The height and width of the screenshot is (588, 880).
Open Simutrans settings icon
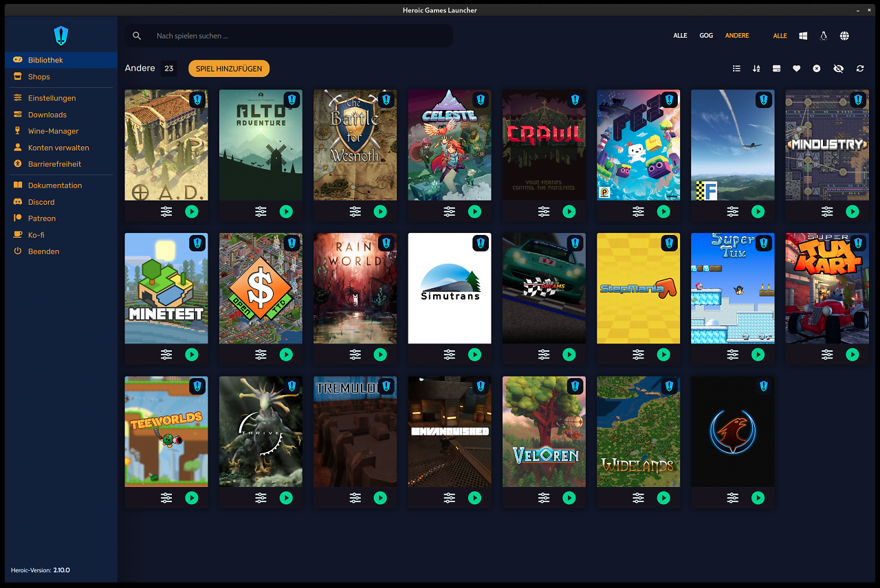pyautogui.click(x=449, y=354)
